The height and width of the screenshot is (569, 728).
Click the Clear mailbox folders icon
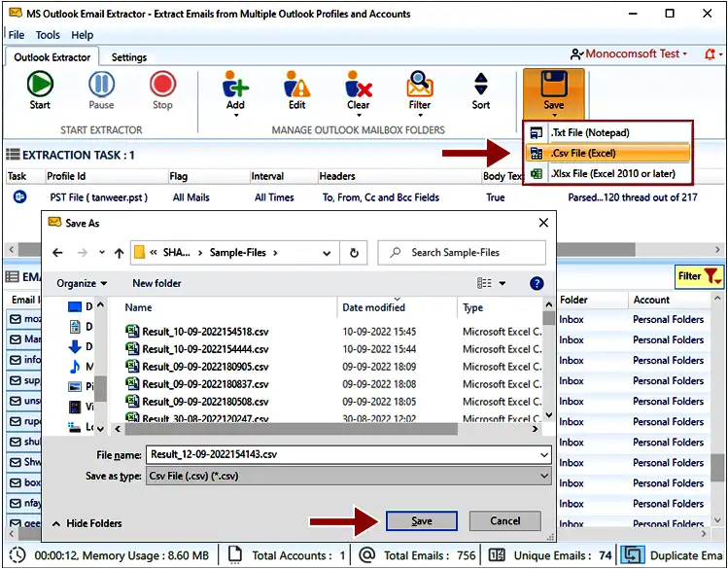(358, 84)
